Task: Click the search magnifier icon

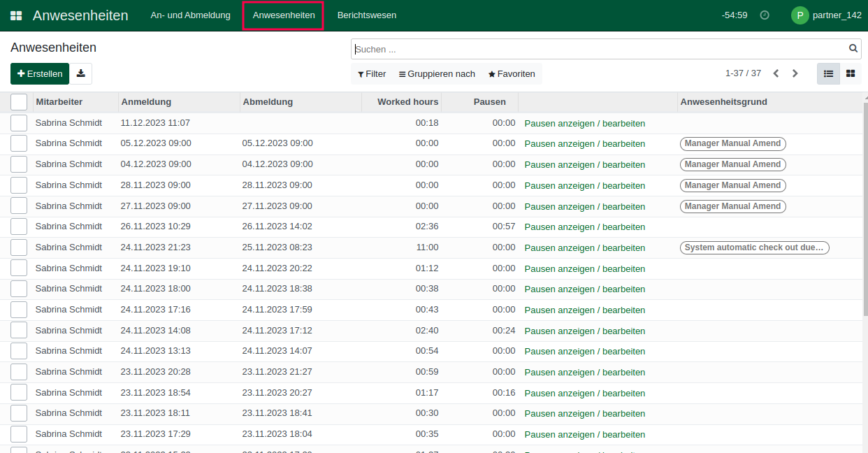Action: coord(853,49)
